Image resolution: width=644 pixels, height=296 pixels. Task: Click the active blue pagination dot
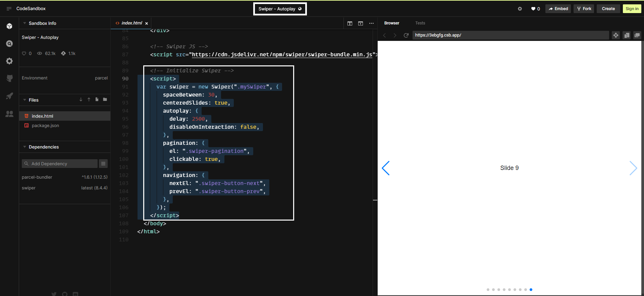tap(531, 290)
